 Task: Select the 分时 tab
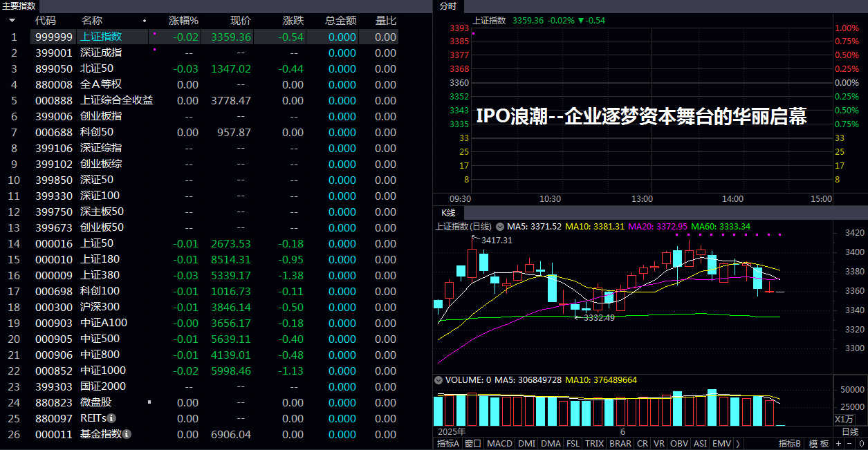click(448, 6)
